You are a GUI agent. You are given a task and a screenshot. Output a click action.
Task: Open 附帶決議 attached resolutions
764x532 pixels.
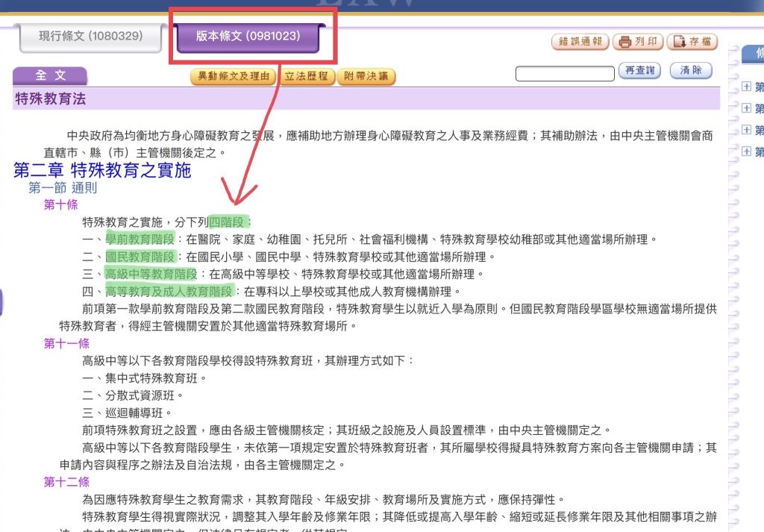pyautogui.click(x=366, y=77)
